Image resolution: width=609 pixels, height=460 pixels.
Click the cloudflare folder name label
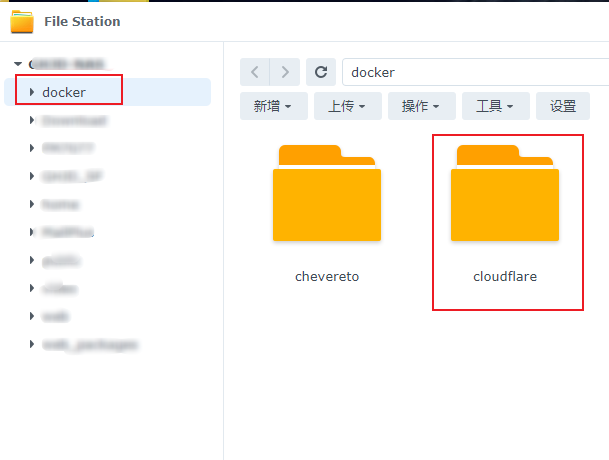[505, 276]
